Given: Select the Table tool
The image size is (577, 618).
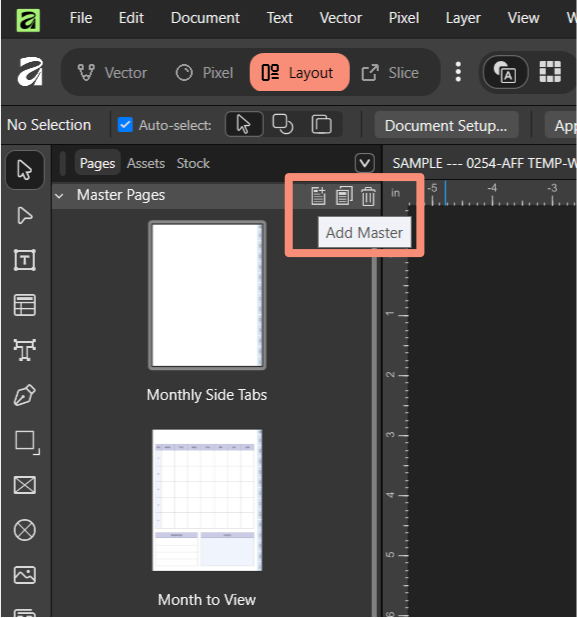Looking at the screenshot, I should [24, 305].
